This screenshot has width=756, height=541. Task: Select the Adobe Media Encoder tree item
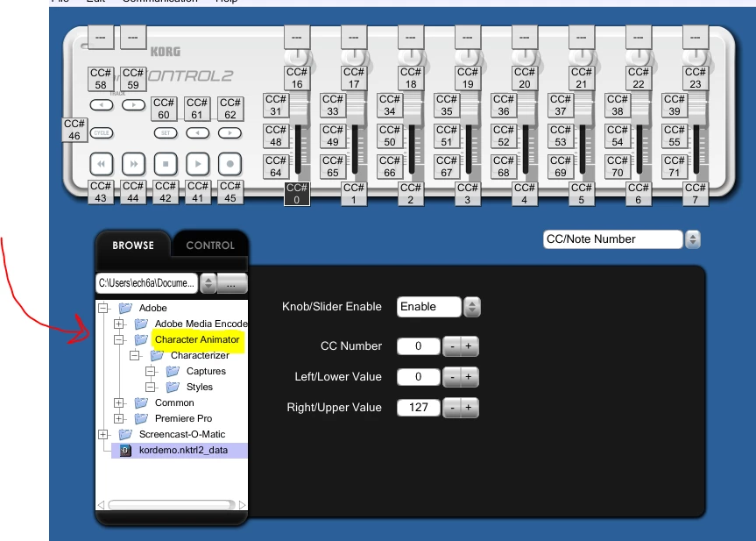tap(201, 324)
